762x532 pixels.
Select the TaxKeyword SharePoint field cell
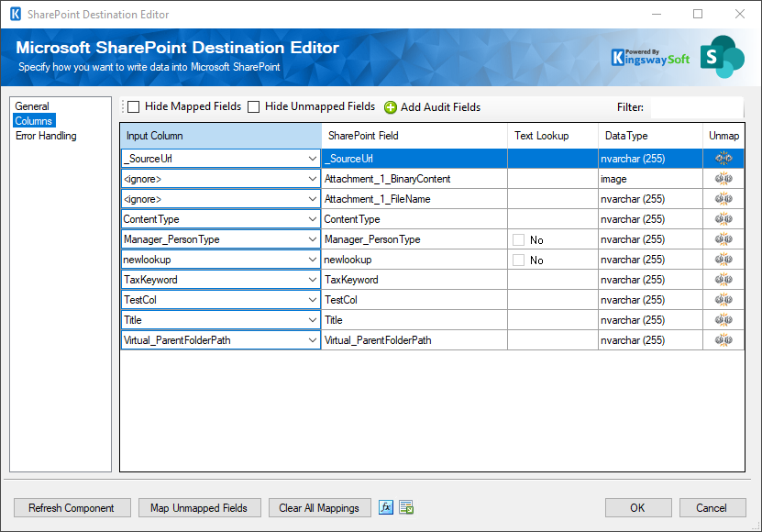click(x=414, y=280)
